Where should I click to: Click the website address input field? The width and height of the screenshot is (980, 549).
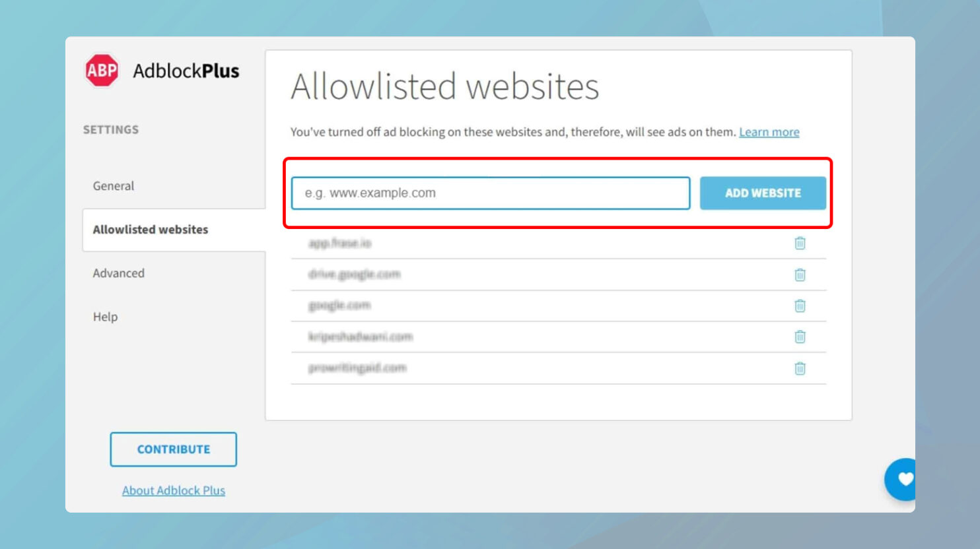490,193
